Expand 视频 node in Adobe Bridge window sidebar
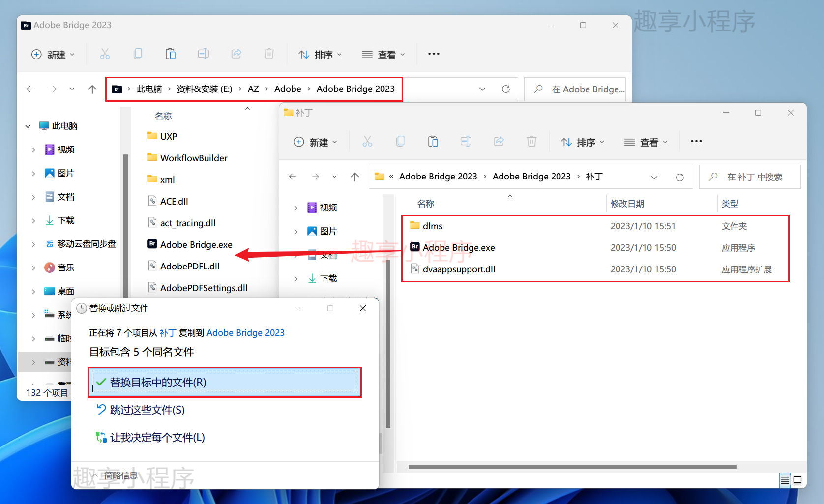 click(33, 150)
